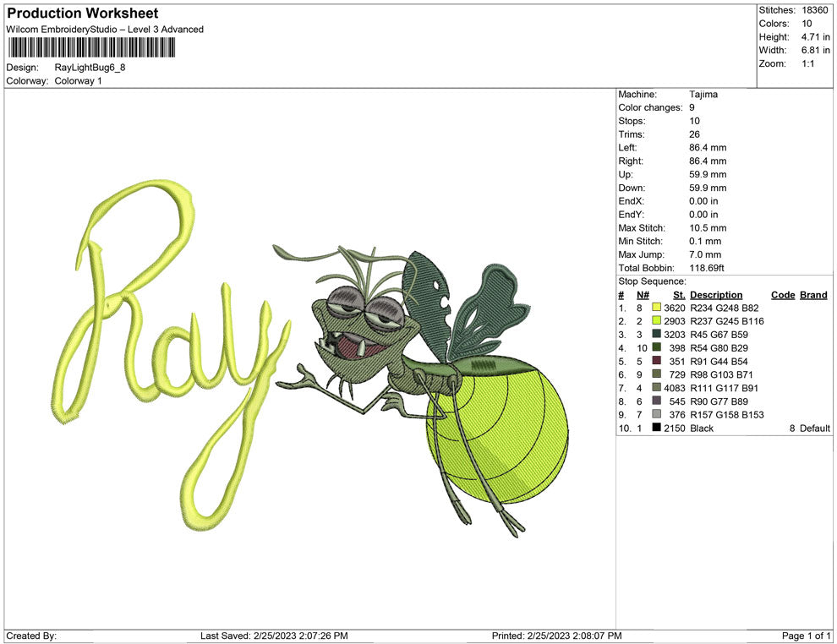Click the maroon swatch for thread 351
Screen dimensions: 837x644
[x=656, y=361]
